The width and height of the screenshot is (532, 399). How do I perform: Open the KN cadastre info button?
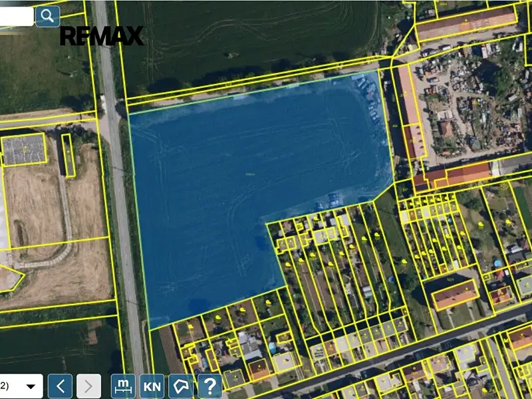(152, 386)
